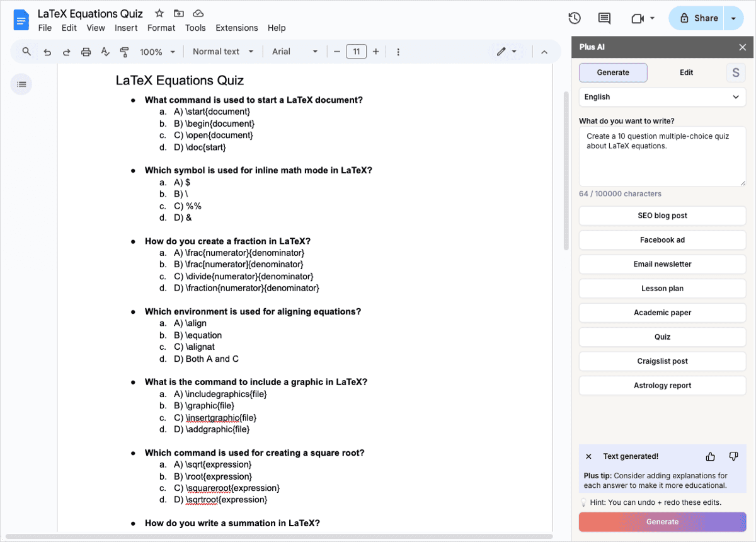Viewport: 756px width, 542px height.
Task: Click the Lesson plan preset button
Action: click(x=662, y=289)
